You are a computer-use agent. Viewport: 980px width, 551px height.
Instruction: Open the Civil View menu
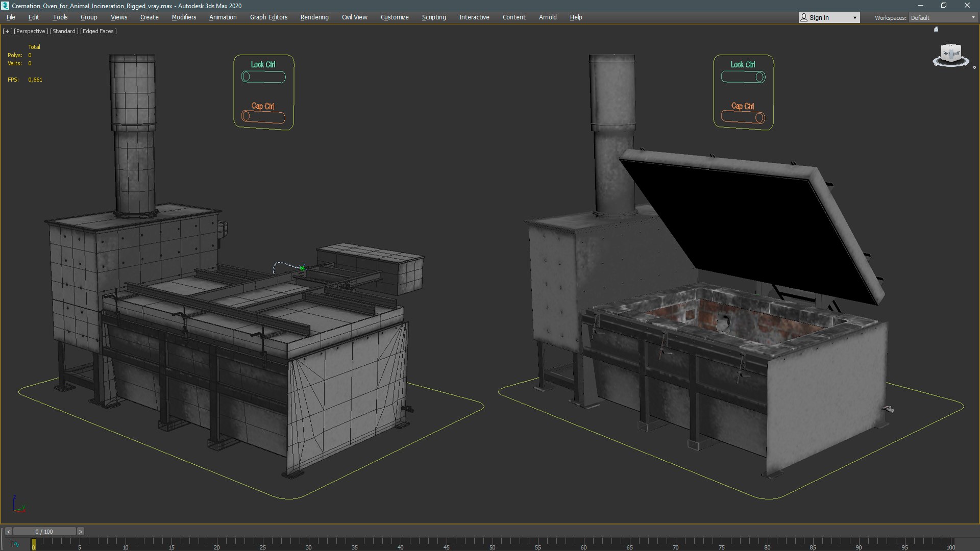click(354, 17)
